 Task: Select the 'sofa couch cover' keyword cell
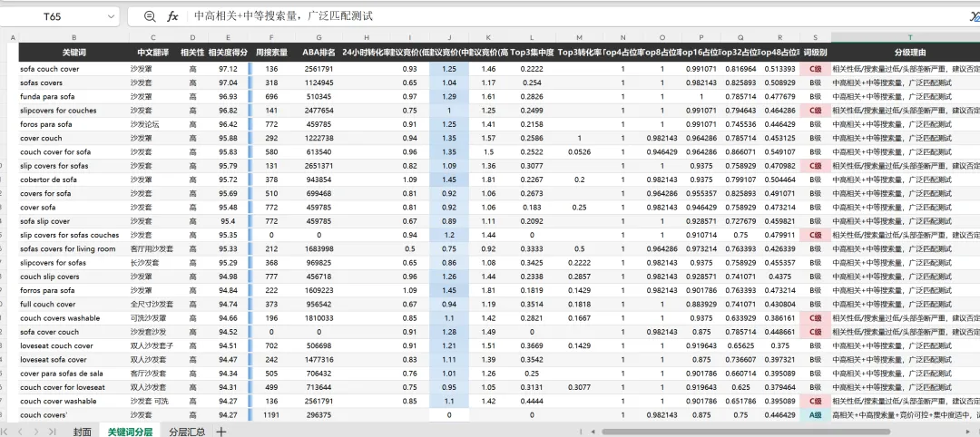click(x=73, y=69)
